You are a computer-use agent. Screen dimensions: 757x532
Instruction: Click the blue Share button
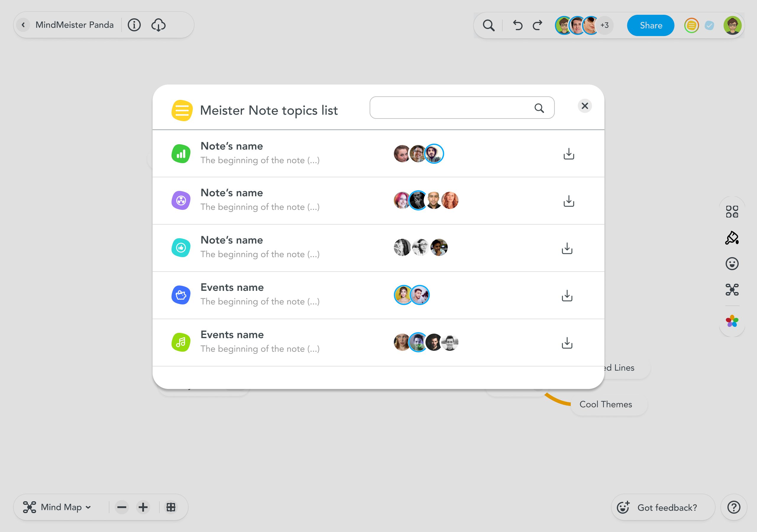pos(651,25)
